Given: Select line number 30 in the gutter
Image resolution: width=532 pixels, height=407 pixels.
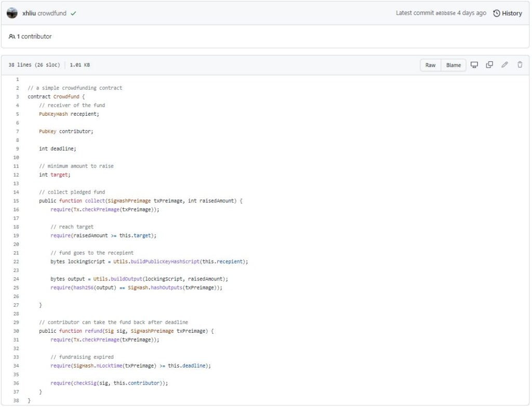Looking at the screenshot, I should click(16, 331).
